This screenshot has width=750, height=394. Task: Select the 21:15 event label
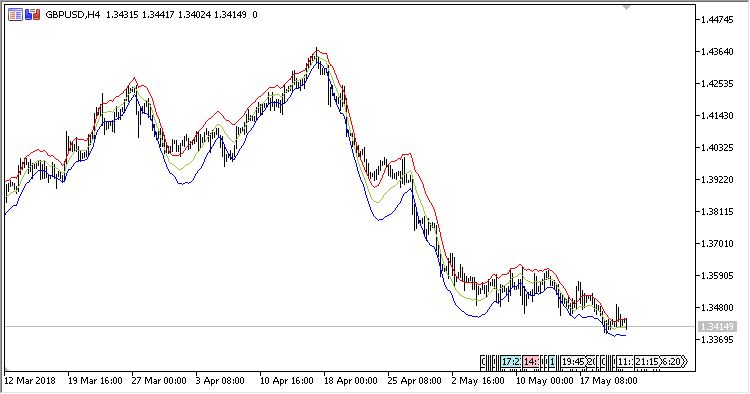[647, 362]
